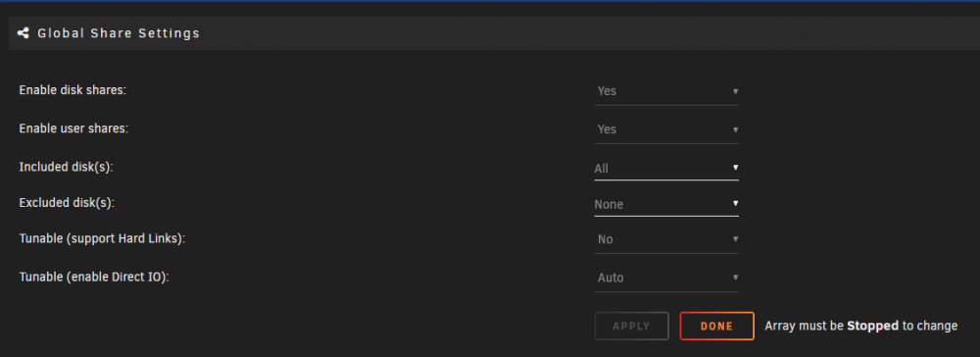Open the Enable disk shares dropdown
The image size is (980, 357).
(x=666, y=91)
